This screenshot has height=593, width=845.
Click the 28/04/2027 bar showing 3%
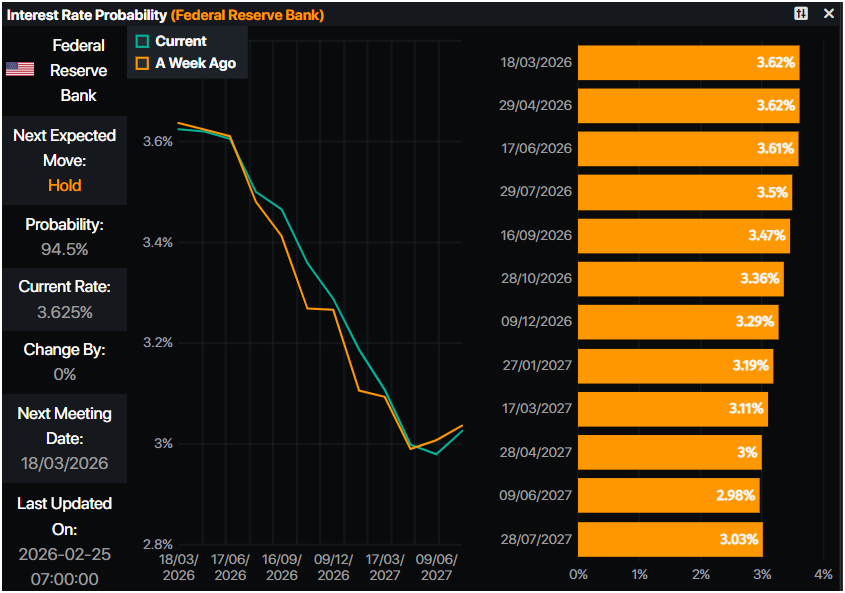[669, 452]
